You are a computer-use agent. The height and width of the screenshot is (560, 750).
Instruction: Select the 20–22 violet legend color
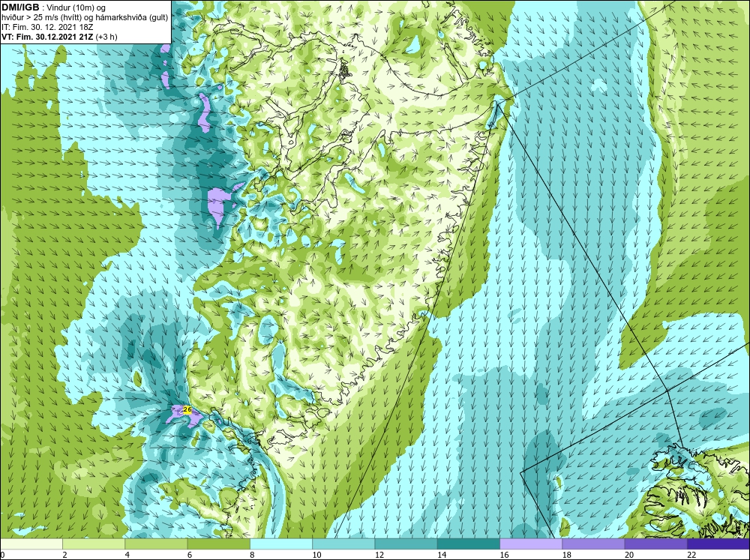coord(655,544)
